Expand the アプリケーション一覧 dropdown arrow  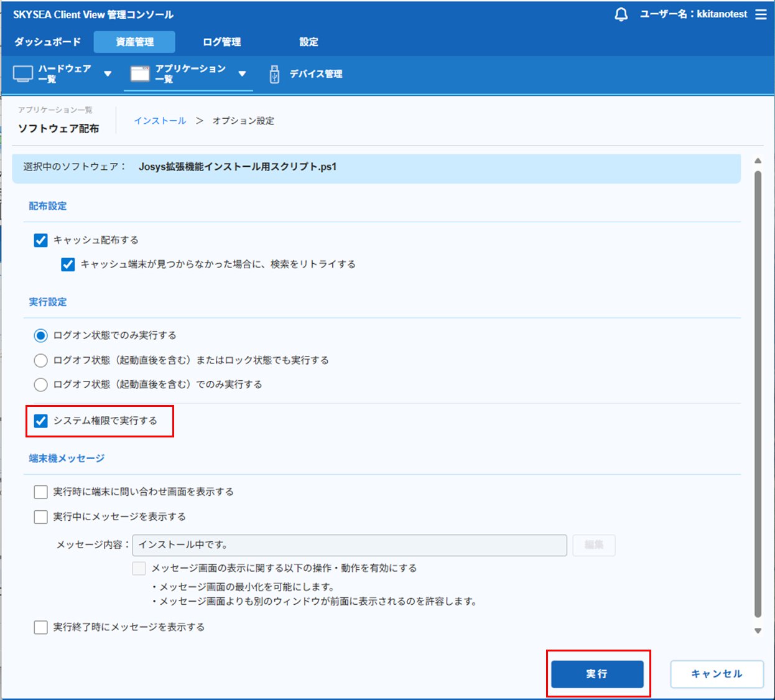point(242,73)
